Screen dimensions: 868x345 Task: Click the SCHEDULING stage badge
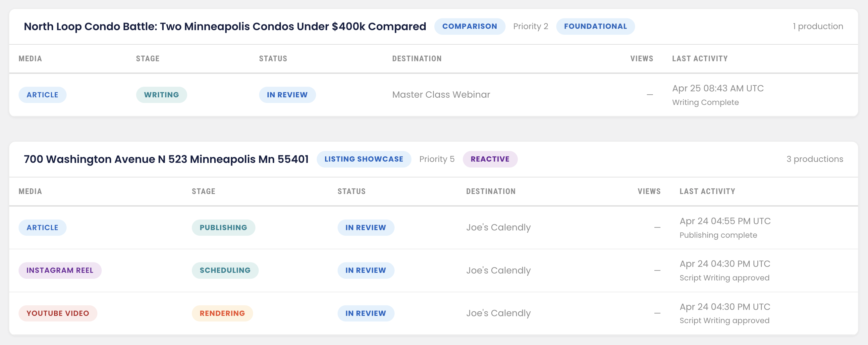click(x=225, y=270)
